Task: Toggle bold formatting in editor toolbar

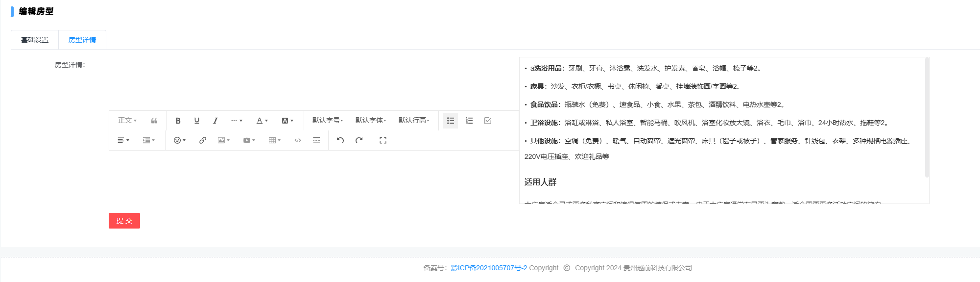Action: point(178,121)
